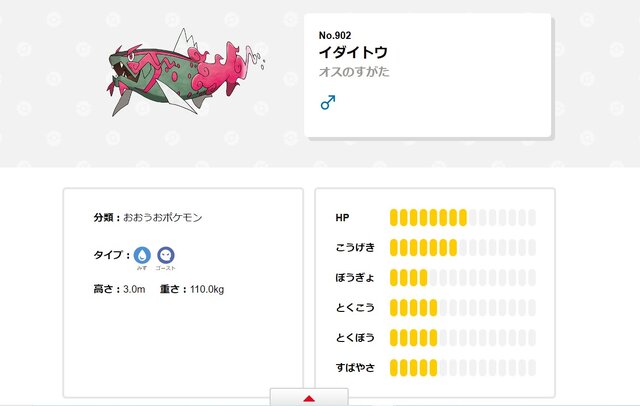
Task: Click the ぼうぎょ defense stat bar
Action: coord(462,278)
